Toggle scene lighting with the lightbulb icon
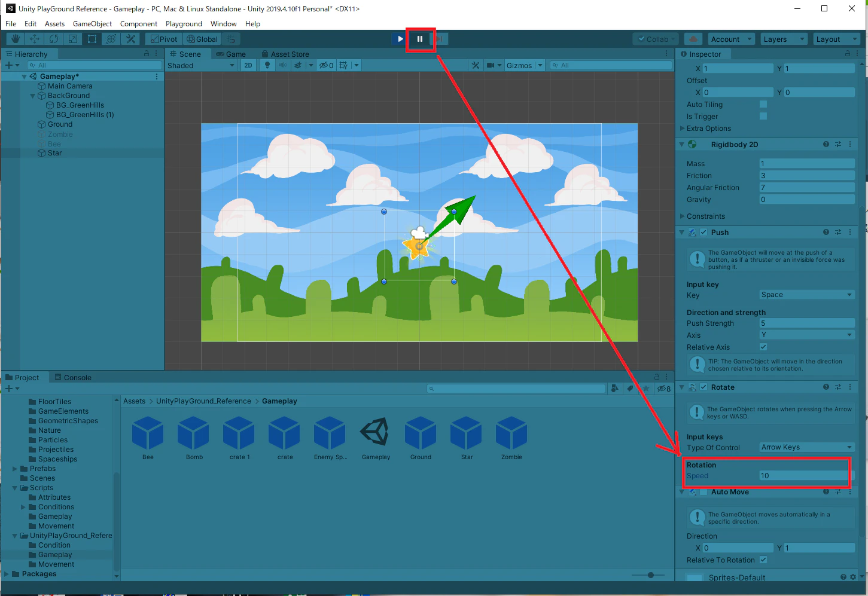This screenshot has width=868, height=596. click(267, 65)
